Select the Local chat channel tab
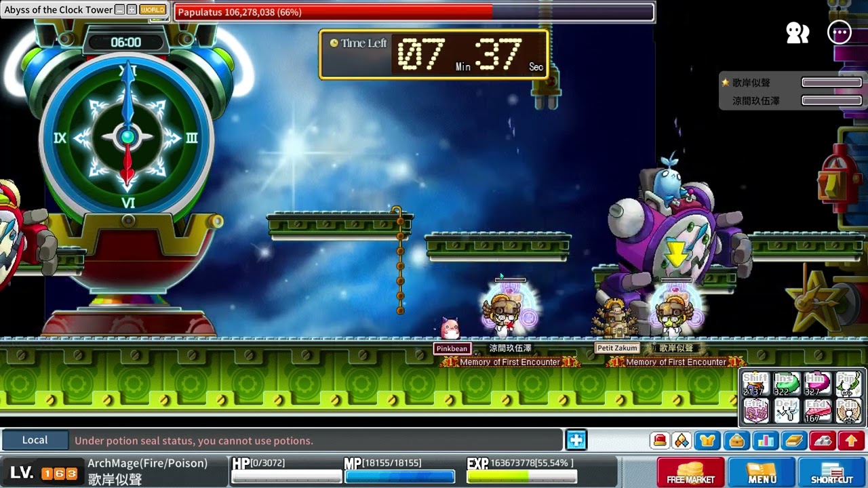This screenshot has width=868, height=488. [35, 441]
